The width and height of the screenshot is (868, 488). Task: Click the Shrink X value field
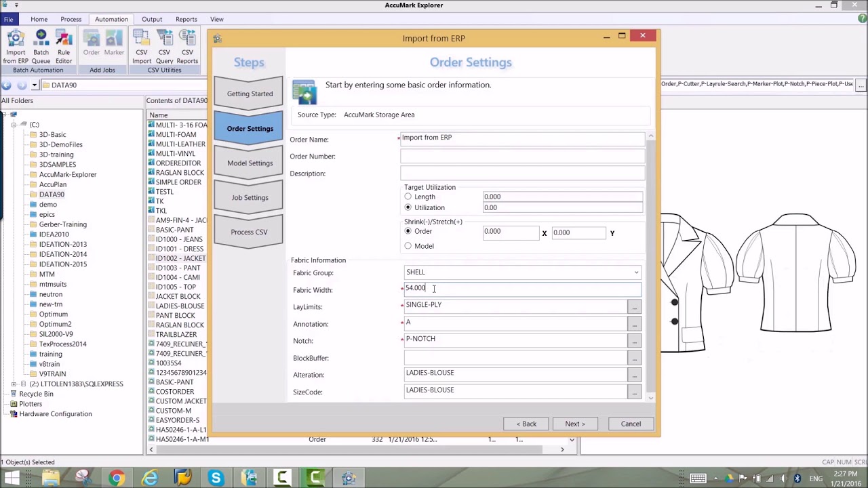point(511,232)
